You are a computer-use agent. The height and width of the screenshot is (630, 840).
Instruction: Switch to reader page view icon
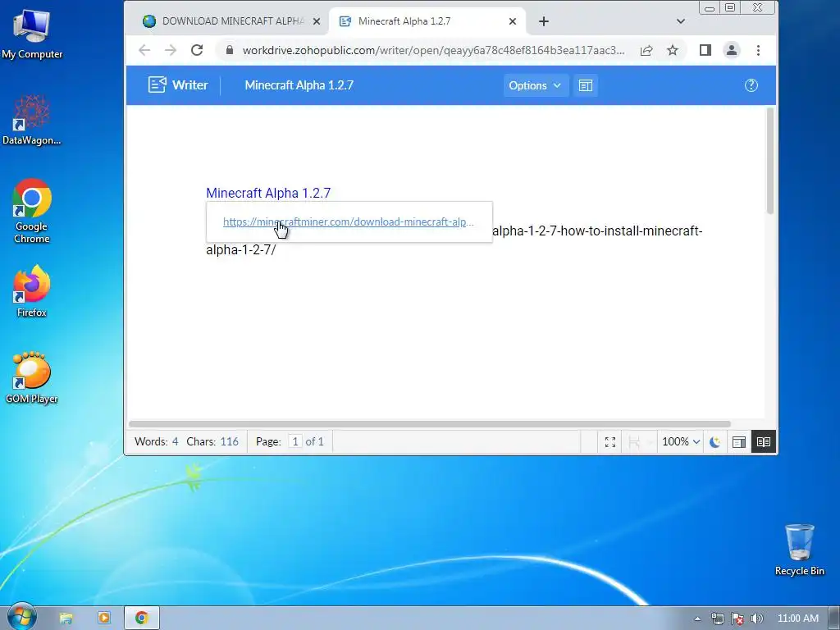click(x=764, y=442)
